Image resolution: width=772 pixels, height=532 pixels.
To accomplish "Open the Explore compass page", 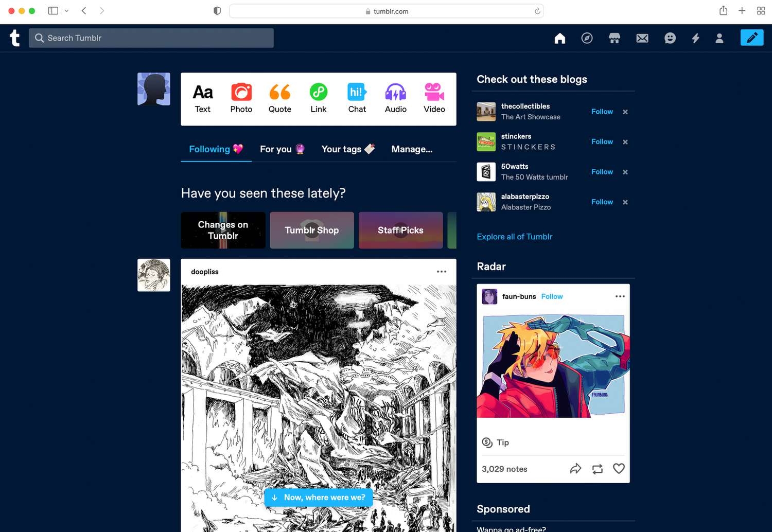I will 587,38.
